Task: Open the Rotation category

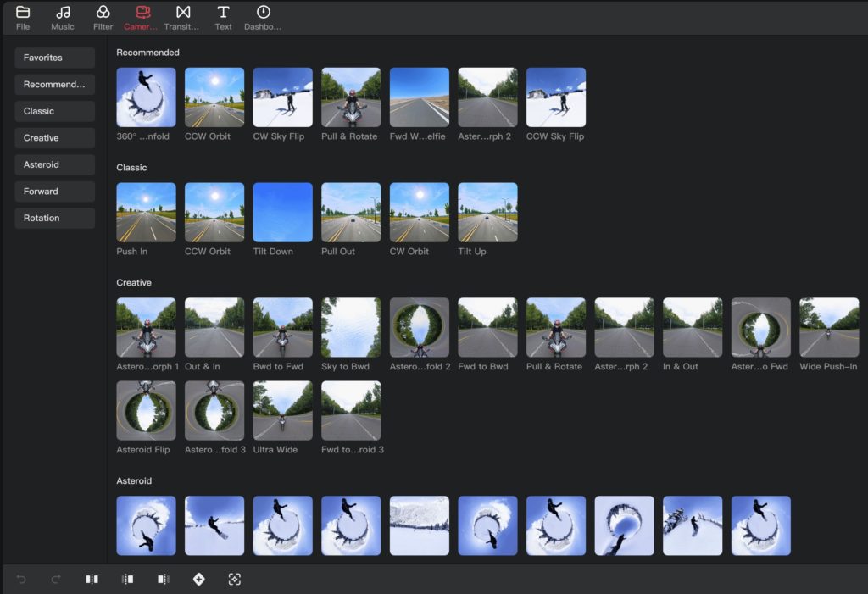Action: pyautogui.click(x=55, y=218)
